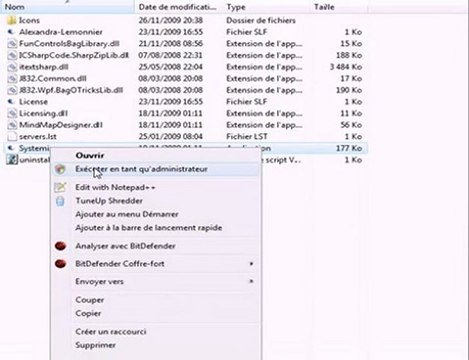Select the License file icon
This screenshot has height=360, width=469.
click(x=11, y=102)
